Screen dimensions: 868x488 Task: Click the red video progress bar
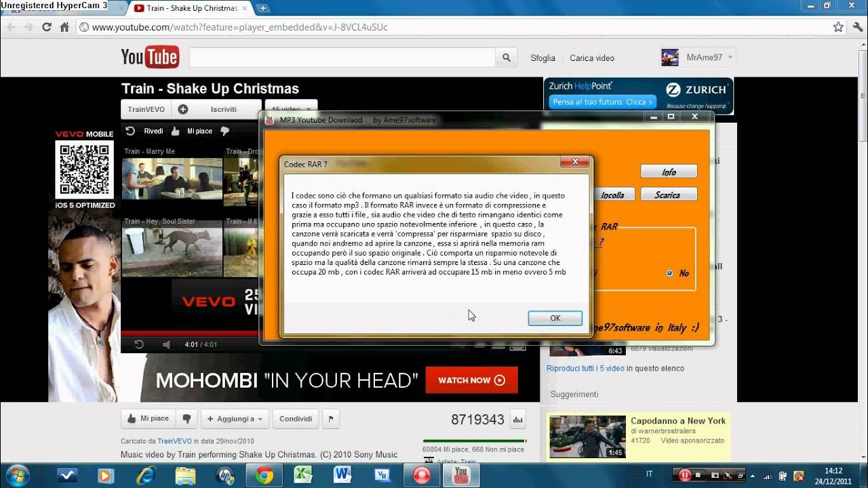[190, 333]
